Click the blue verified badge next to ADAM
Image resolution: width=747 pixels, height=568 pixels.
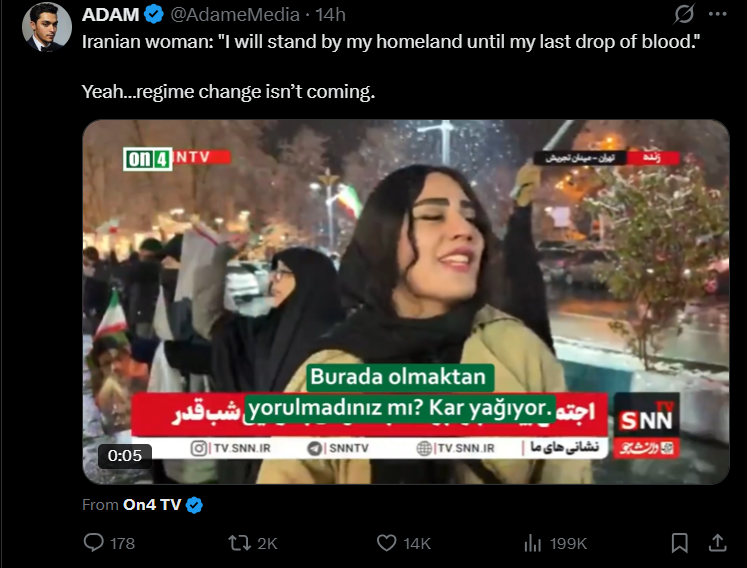[x=154, y=15]
